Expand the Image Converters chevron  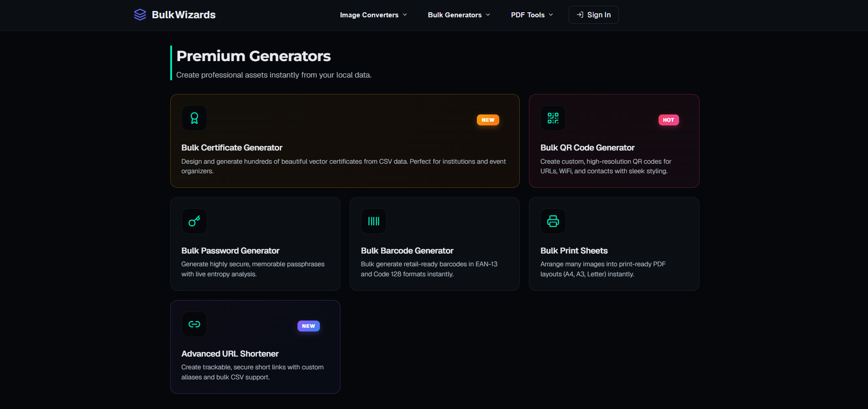pyautogui.click(x=405, y=15)
